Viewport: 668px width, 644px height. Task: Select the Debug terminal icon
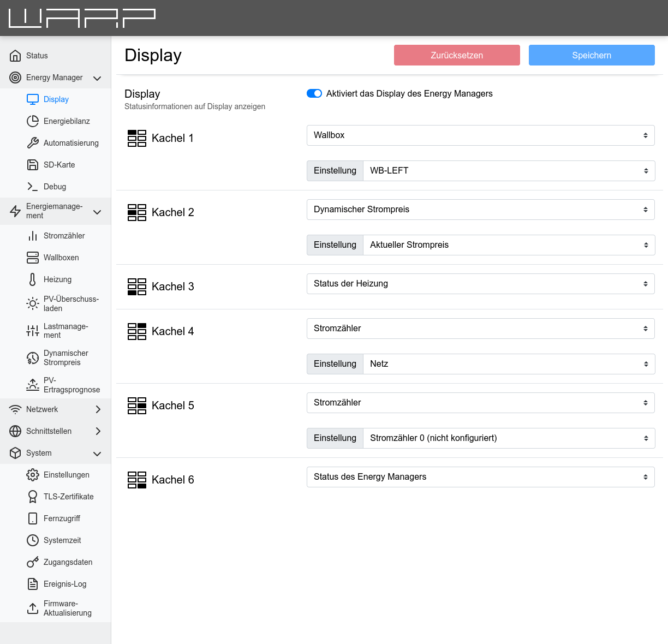[33, 186]
